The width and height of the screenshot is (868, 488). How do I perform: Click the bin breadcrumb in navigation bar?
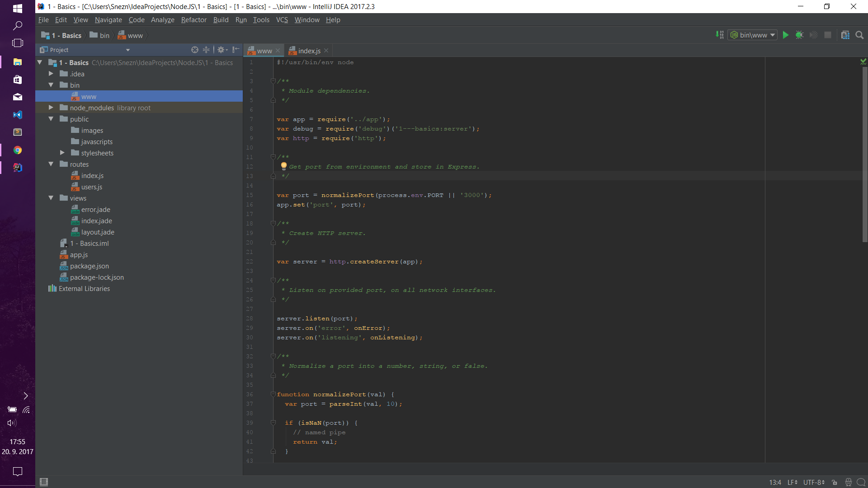coord(100,35)
